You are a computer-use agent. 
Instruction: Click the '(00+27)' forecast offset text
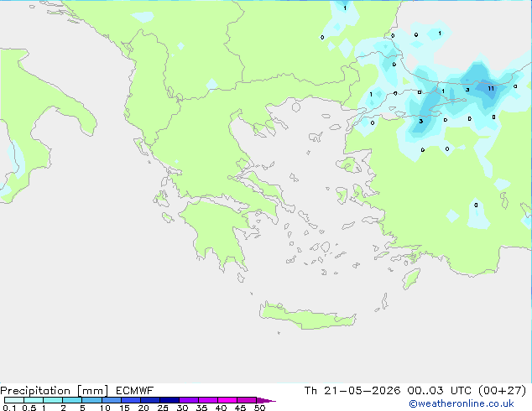tap(502, 391)
